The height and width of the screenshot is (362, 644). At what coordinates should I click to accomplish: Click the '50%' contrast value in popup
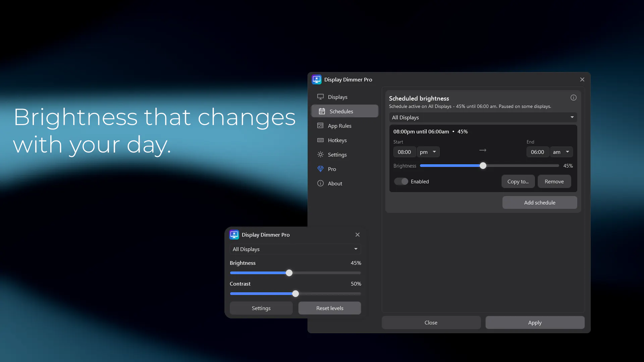pyautogui.click(x=356, y=284)
